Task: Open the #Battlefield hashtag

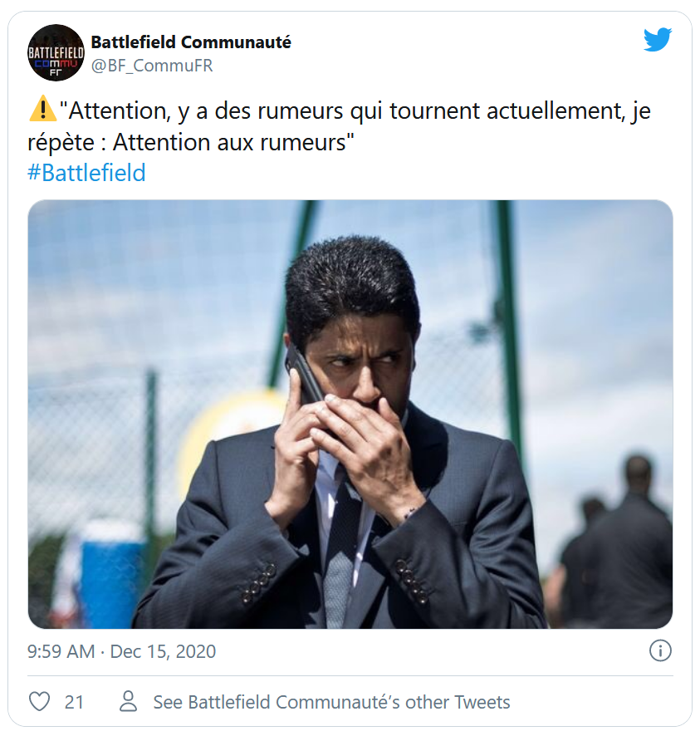Action: 87,173
